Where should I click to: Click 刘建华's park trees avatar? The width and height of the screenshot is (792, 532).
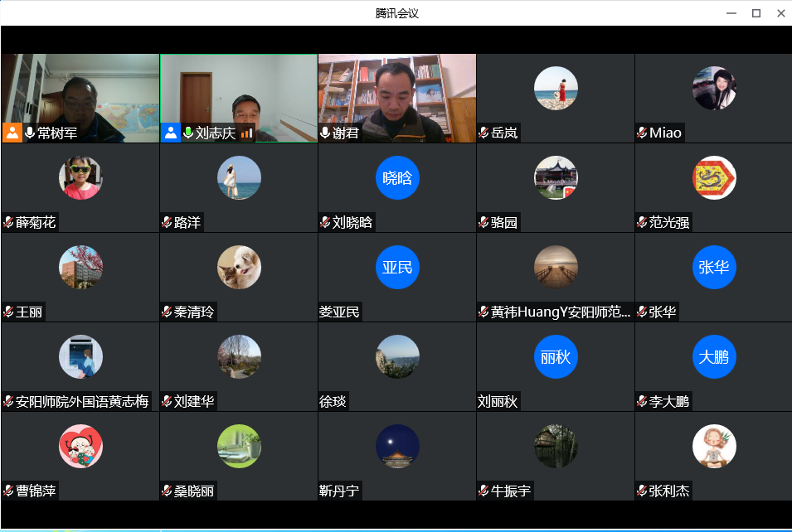[x=239, y=357]
